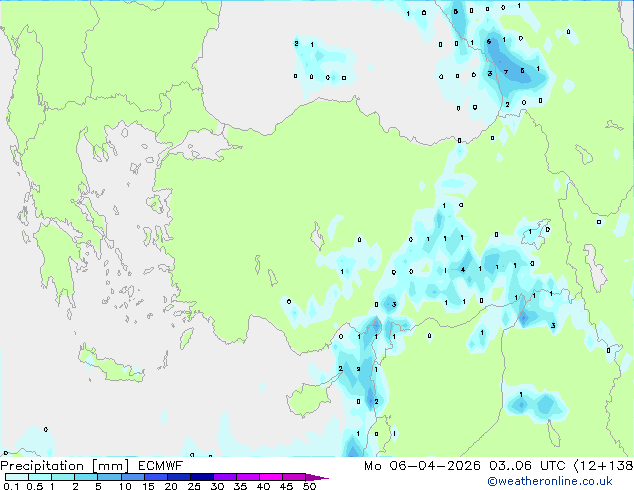Select the 30–35 mm purple legend swatch
This screenshot has width=634, height=490.
224,477
